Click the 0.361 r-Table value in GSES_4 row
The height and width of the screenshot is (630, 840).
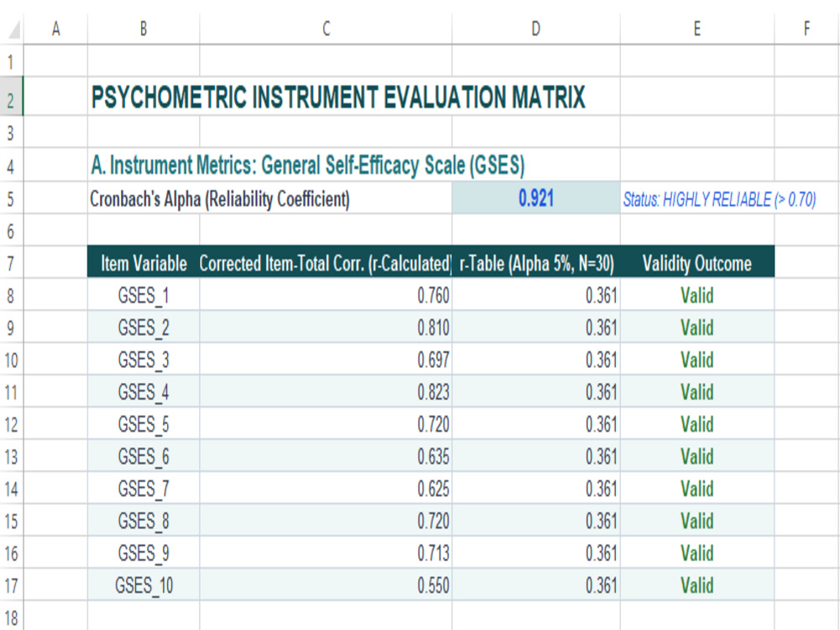(x=536, y=391)
